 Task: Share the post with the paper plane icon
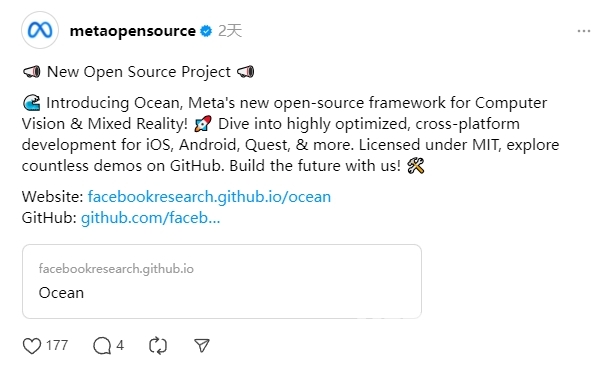tap(202, 345)
